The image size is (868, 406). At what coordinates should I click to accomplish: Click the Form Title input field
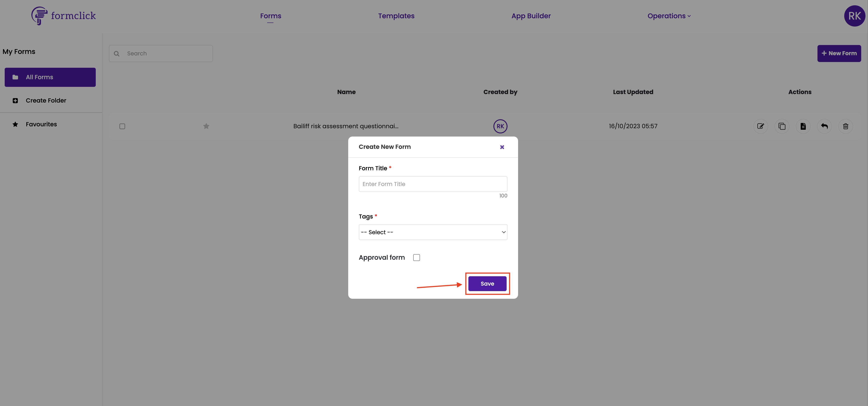pos(433,184)
